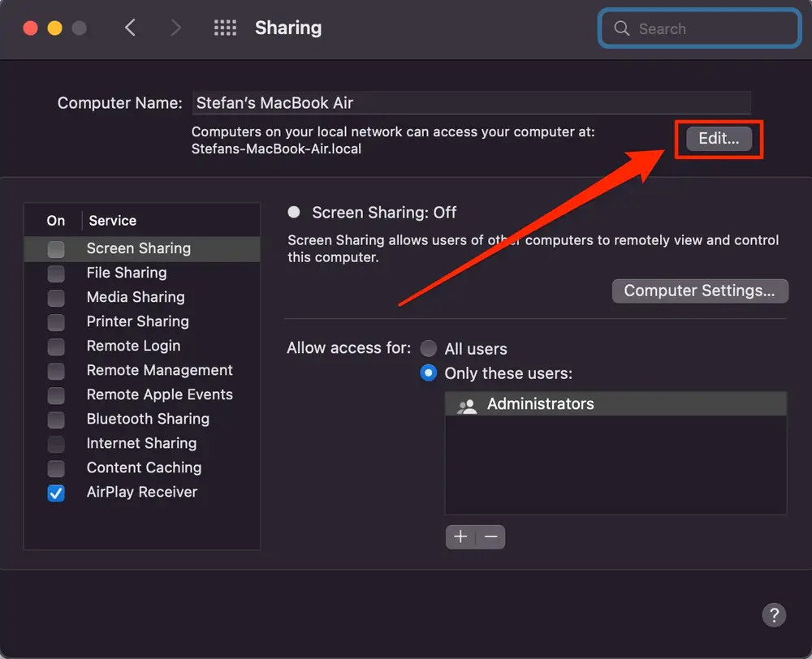Viewport: 812px width, 659px height.
Task: Click the Administrators group icon
Action: pyautogui.click(x=467, y=405)
